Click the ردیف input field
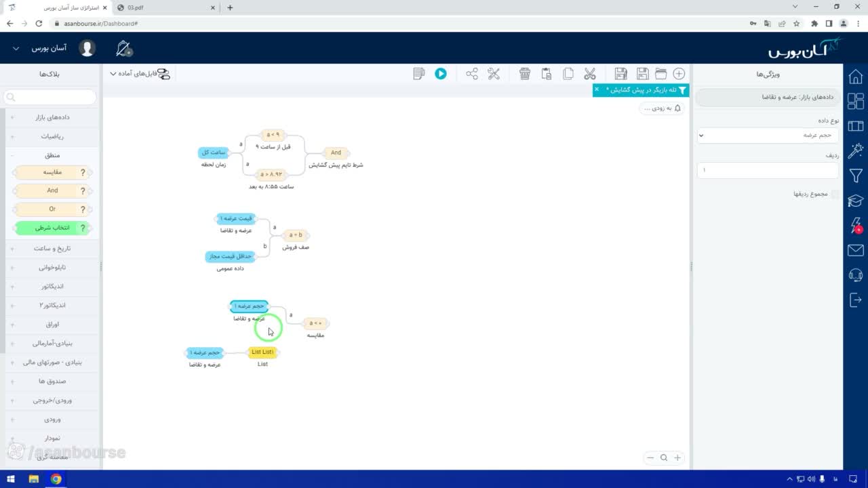Screen dimensions: 868x488 click(x=768, y=170)
